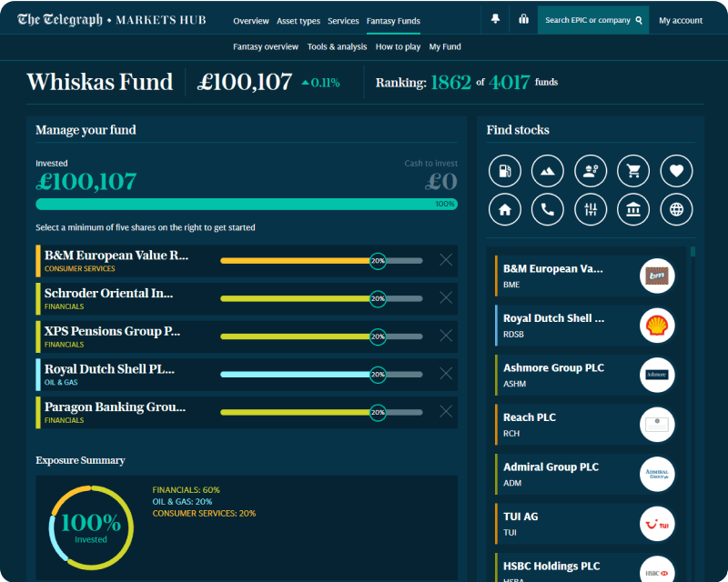Open the Asset types menu
This screenshot has height=582, width=728.
298,21
